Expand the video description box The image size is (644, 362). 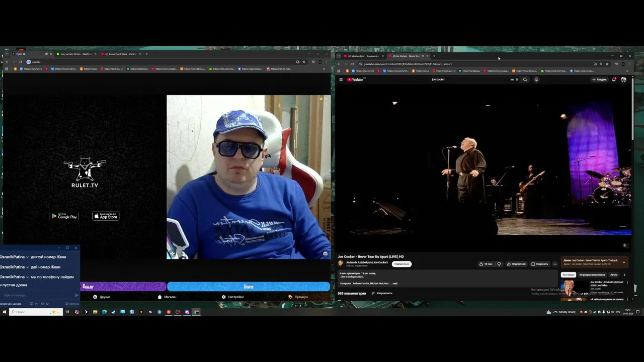pos(448,279)
